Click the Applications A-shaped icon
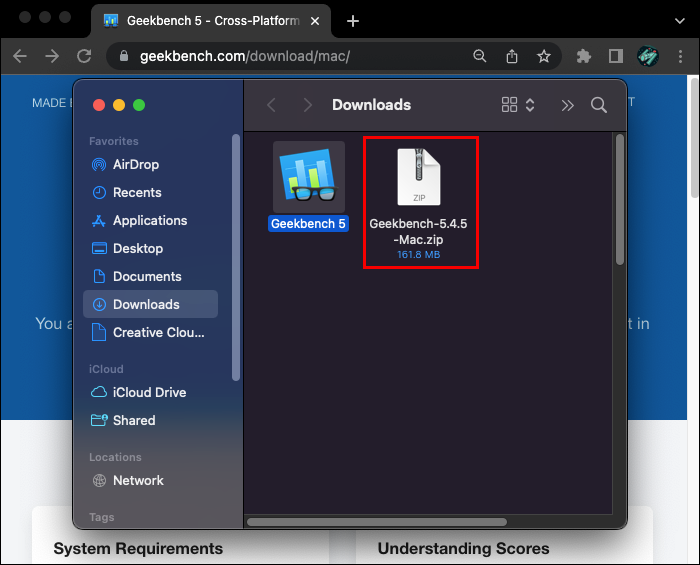This screenshot has width=700, height=565. point(99,220)
